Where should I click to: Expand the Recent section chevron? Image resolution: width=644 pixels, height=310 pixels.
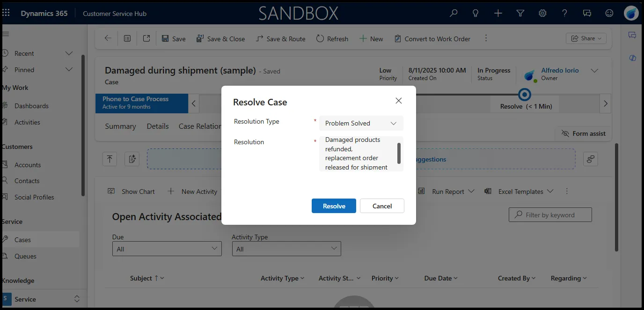coord(69,53)
